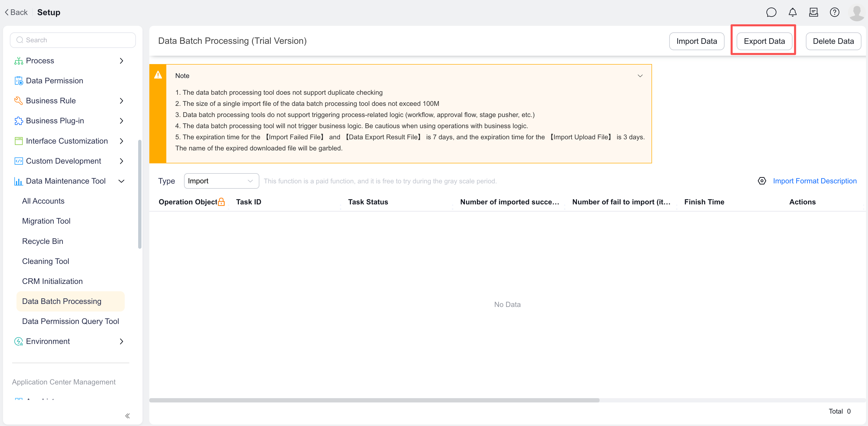
Task: Click the Data Permission sidebar icon
Action: 19,81
